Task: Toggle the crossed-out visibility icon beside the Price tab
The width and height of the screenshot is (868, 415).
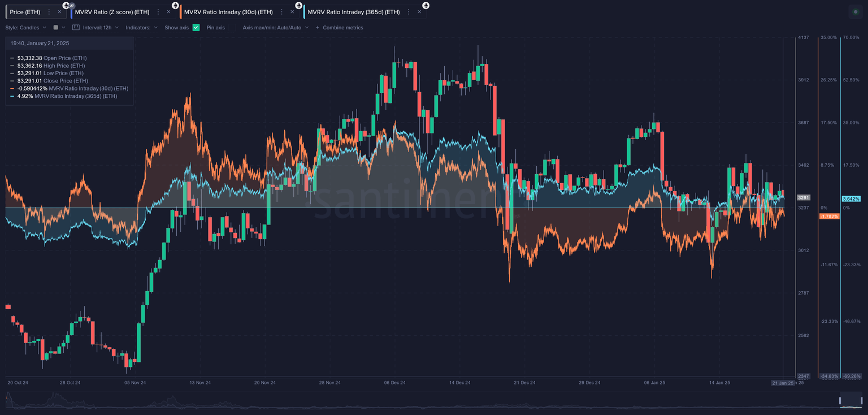Action: (72, 5)
